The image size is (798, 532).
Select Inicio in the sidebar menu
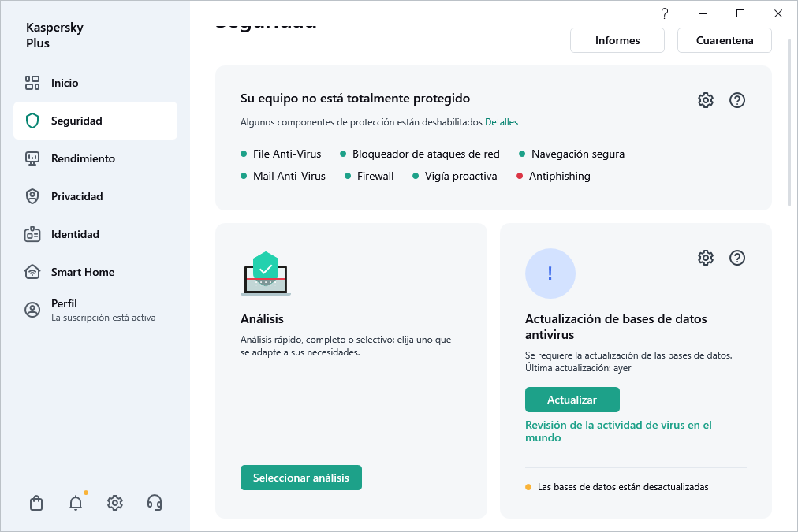[x=65, y=83]
